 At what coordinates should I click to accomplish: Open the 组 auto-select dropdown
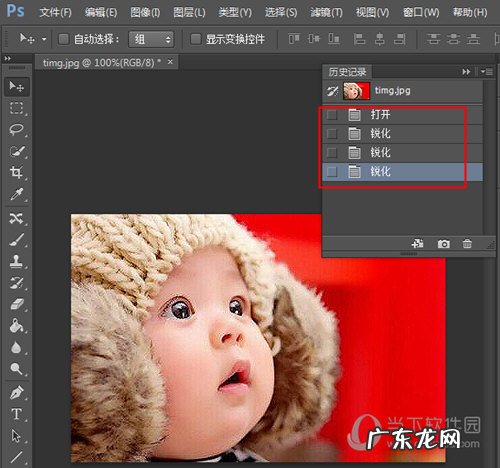pyautogui.click(x=151, y=39)
